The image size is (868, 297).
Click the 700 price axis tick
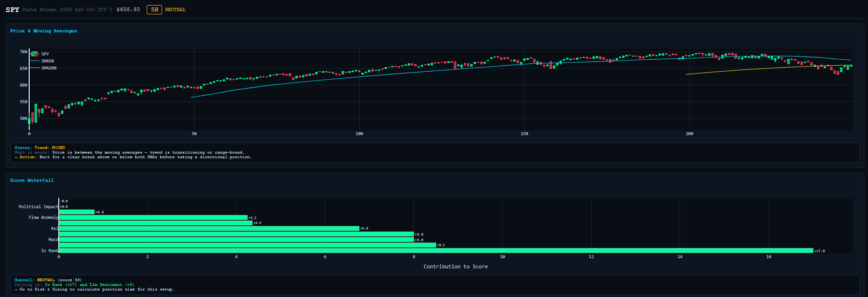click(x=23, y=52)
